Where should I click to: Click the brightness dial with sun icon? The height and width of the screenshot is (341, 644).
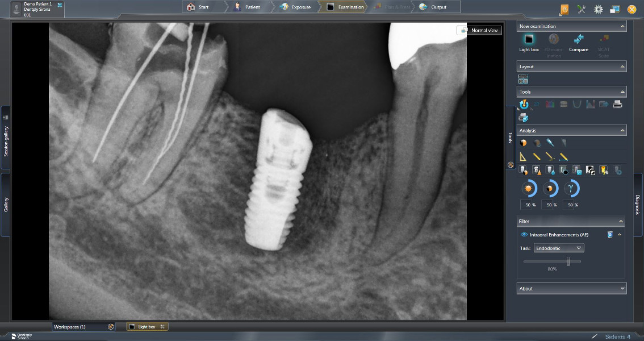[x=529, y=189]
